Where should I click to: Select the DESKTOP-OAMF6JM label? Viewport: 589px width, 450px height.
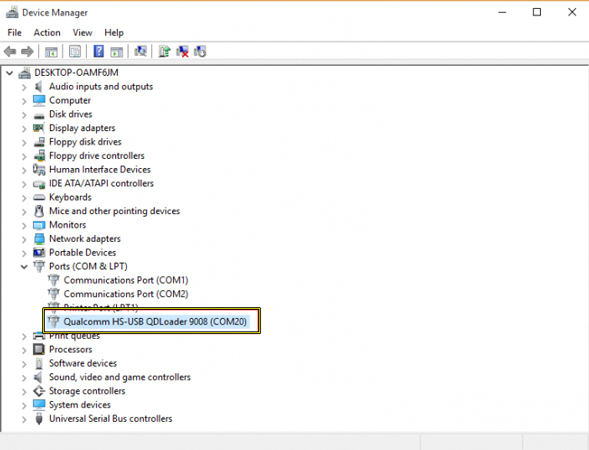(76, 72)
